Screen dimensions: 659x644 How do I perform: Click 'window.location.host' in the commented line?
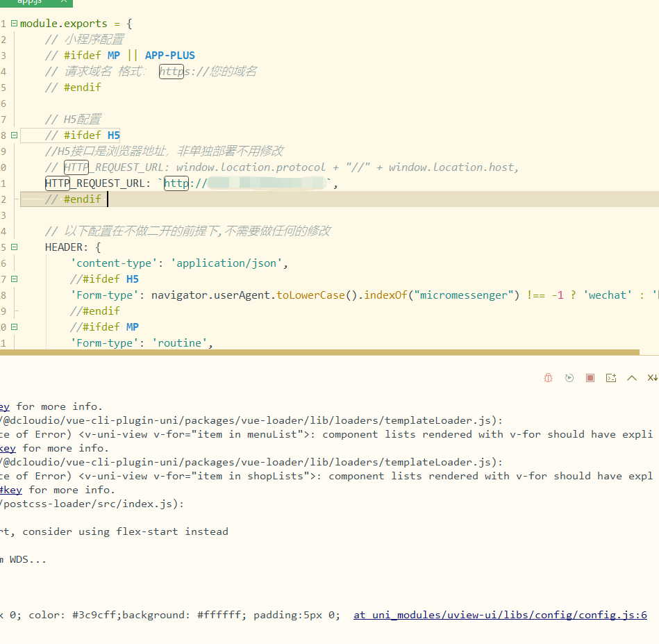tap(451, 167)
